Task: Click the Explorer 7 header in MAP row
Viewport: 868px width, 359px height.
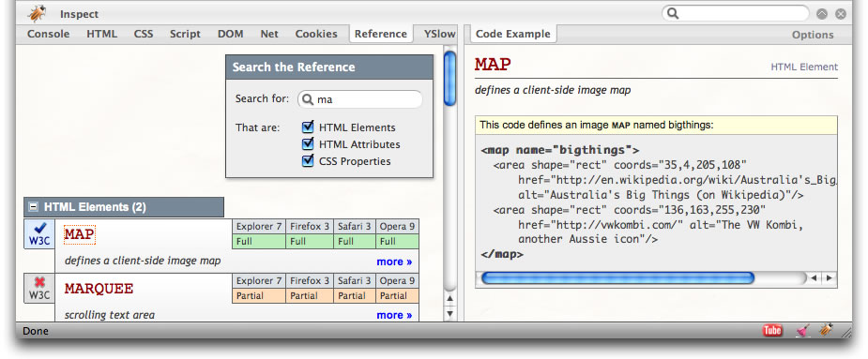Action: (x=259, y=226)
